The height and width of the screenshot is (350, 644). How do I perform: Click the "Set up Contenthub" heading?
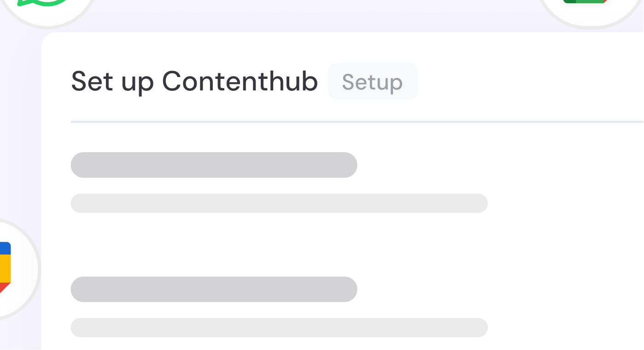194,82
